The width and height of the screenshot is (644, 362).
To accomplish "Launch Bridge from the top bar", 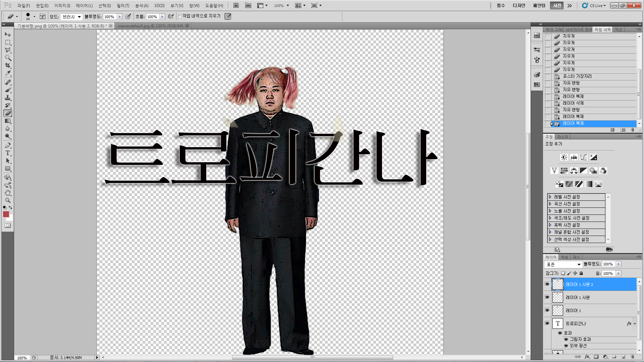I will coord(236,6).
